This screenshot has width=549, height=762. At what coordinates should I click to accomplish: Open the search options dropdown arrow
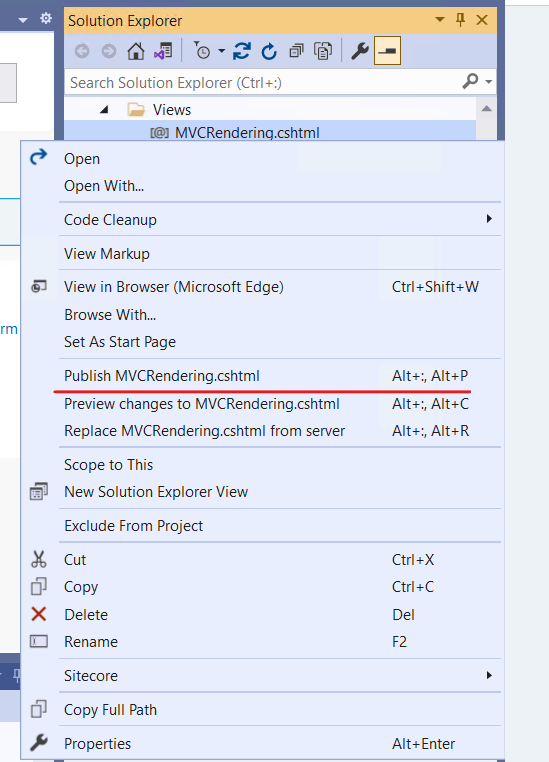click(488, 82)
